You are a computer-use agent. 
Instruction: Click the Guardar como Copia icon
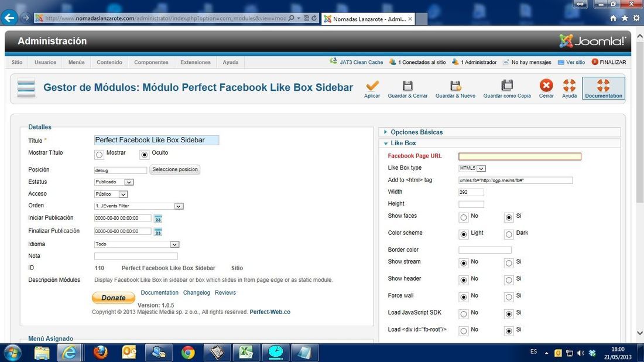coord(507,86)
